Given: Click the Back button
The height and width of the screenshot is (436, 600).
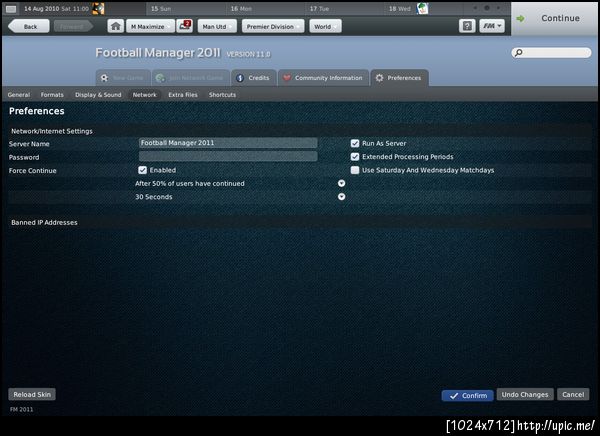Looking at the screenshot, I should (x=29, y=26).
